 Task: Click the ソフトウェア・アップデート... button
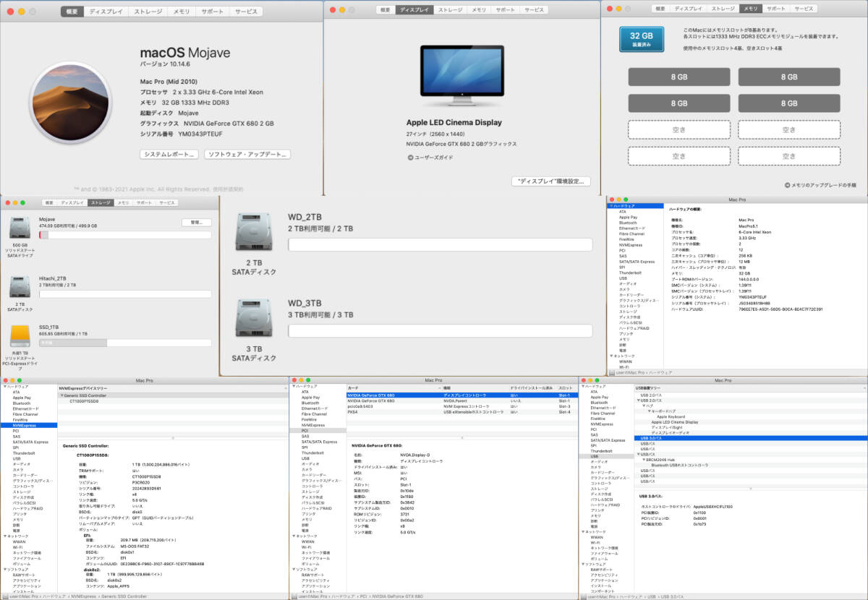click(x=247, y=154)
